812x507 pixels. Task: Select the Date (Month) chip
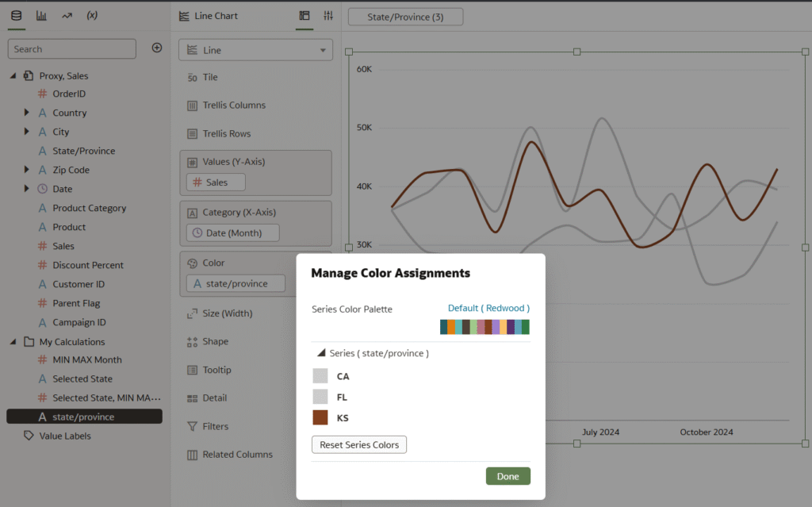(x=233, y=232)
